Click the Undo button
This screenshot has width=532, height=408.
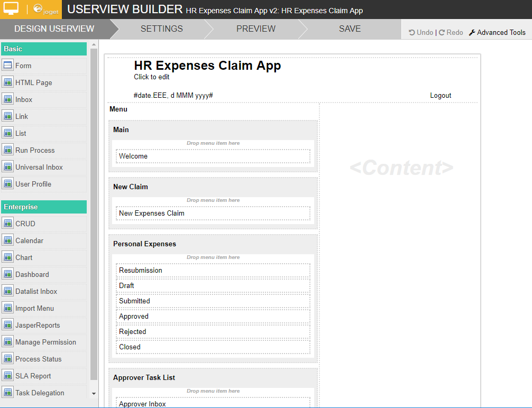[421, 32]
